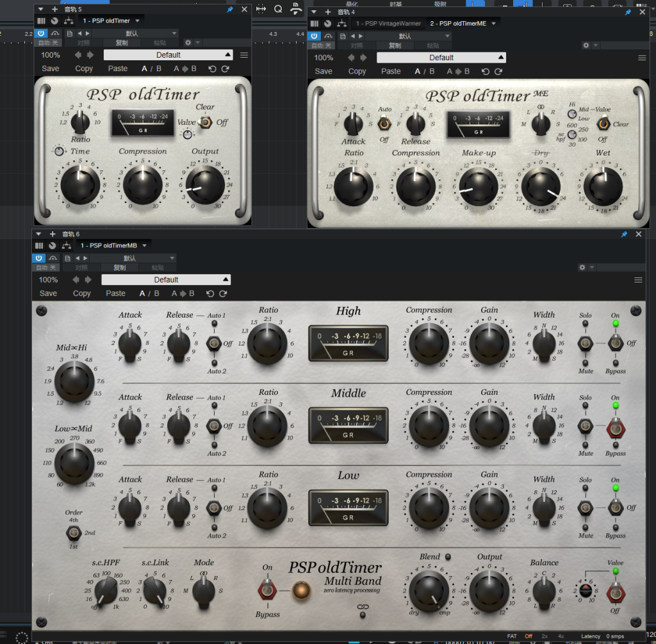The height and width of the screenshot is (644, 656).
Task: Open settings gear in oldTimerMB window header
Action: tap(582, 267)
